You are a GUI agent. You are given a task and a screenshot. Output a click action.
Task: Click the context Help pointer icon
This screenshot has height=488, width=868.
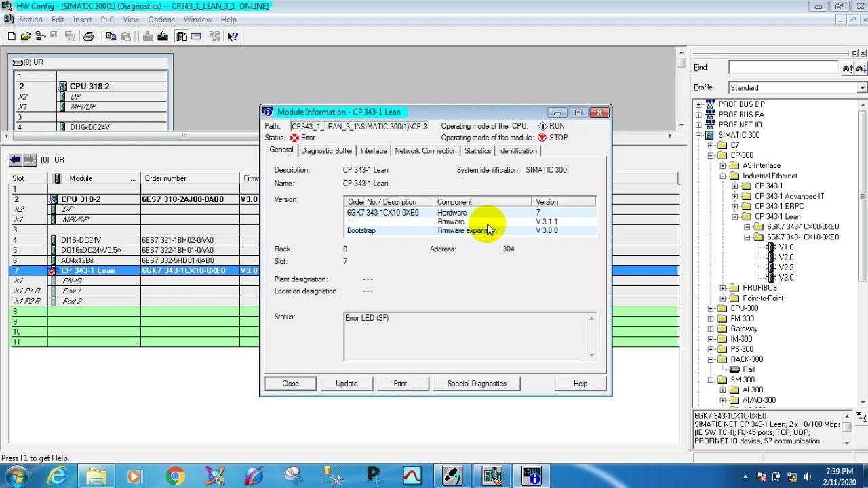tap(233, 37)
